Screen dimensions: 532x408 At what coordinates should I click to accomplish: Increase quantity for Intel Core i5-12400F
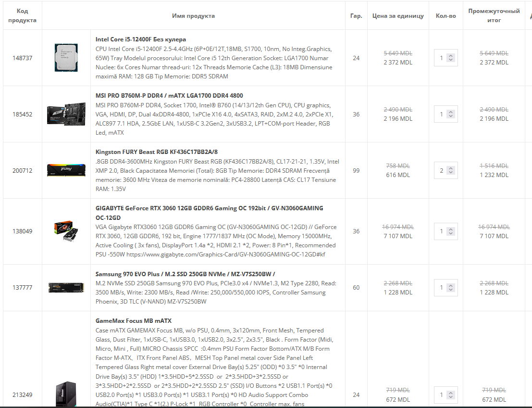(x=451, y=56)
